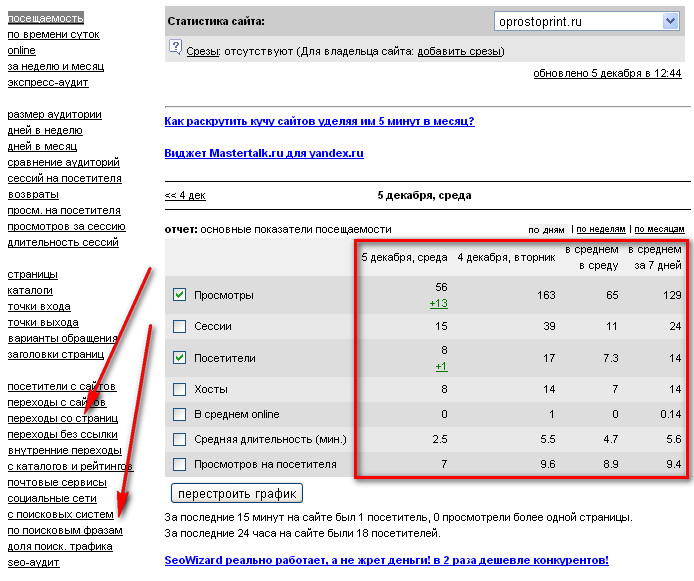The image size is (694, 581).
Task: Open дней в неделю report
Action: pyautogui.click(x=45, y=131)
